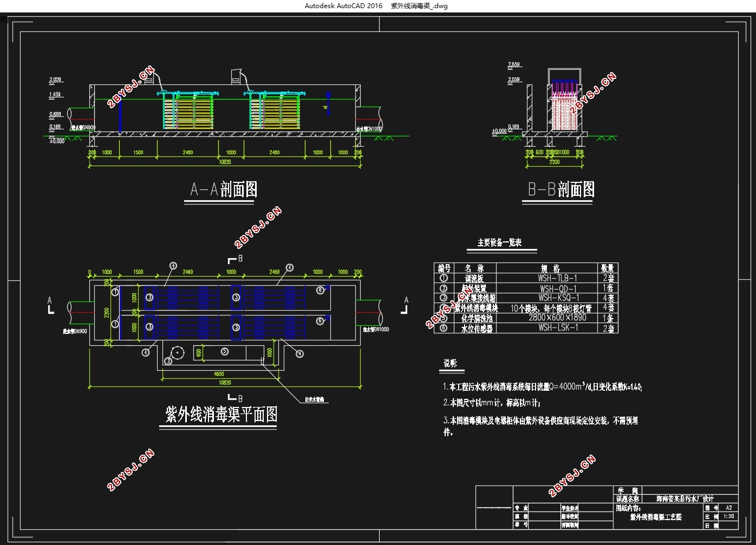Click the left 'A' section cut mark
The image size is (756, 545).
50,305
